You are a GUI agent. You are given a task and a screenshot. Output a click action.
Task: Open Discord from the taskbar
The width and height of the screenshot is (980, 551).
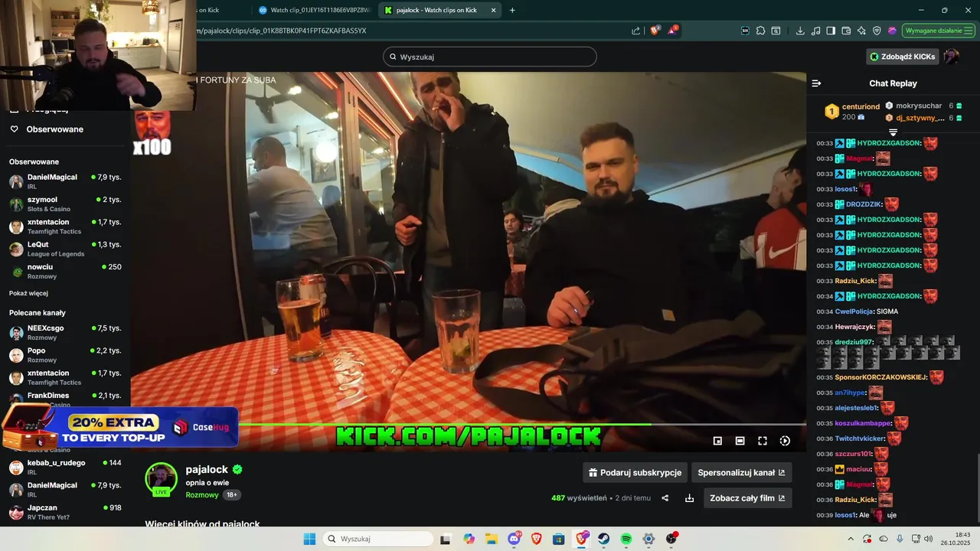[x=514, y=539]
